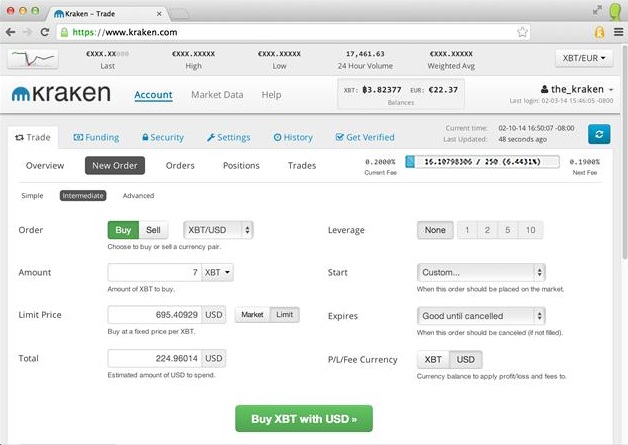The image size is (628, 445).
Task: Set leverage to 10
Action: pos(530,230)
